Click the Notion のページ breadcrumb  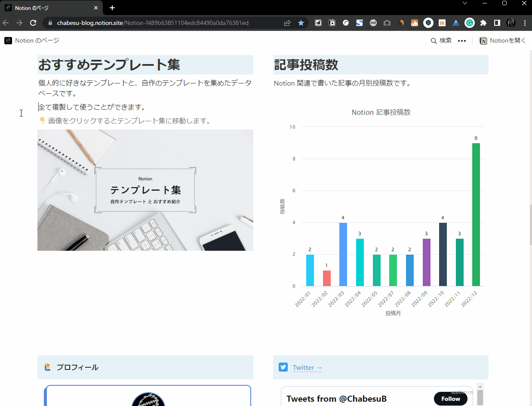click(x=37, y=40)
